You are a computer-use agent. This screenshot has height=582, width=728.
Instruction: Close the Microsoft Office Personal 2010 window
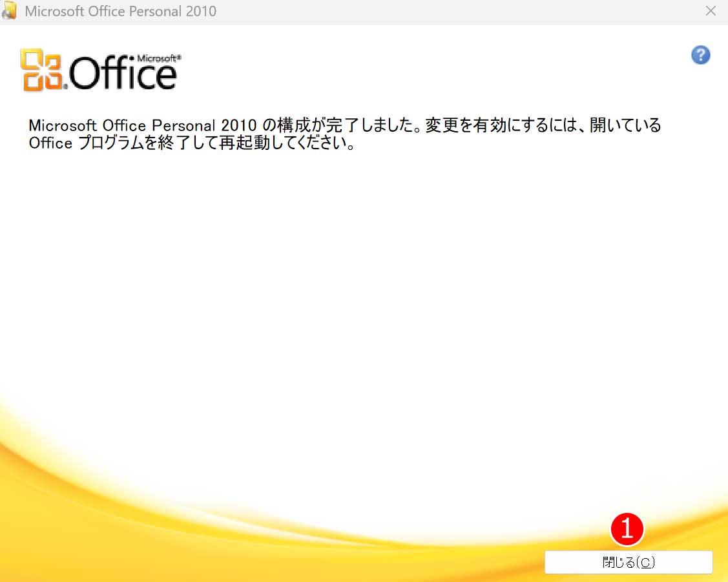click(711, 11)
